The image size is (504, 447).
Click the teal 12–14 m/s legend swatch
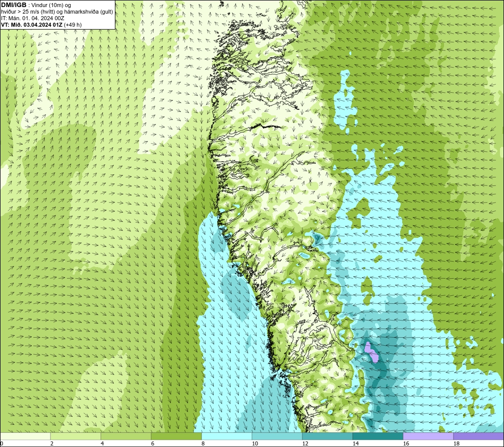pos(328,436)
